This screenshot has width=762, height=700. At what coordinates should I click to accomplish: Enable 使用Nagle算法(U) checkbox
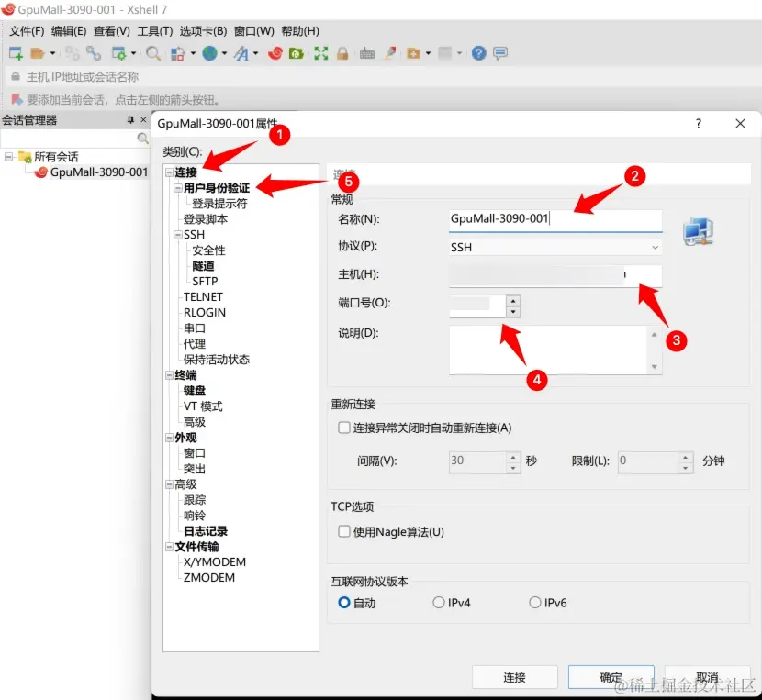[344, 531]
